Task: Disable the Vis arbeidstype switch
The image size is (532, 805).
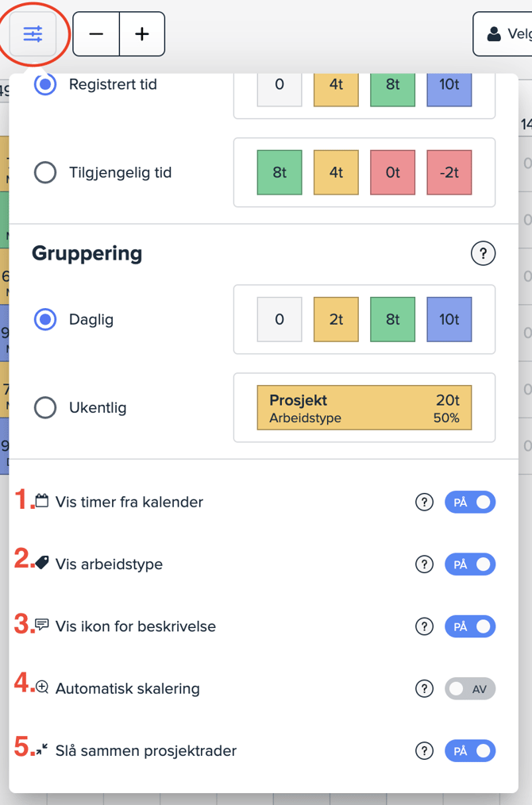Action: [470, 564]
